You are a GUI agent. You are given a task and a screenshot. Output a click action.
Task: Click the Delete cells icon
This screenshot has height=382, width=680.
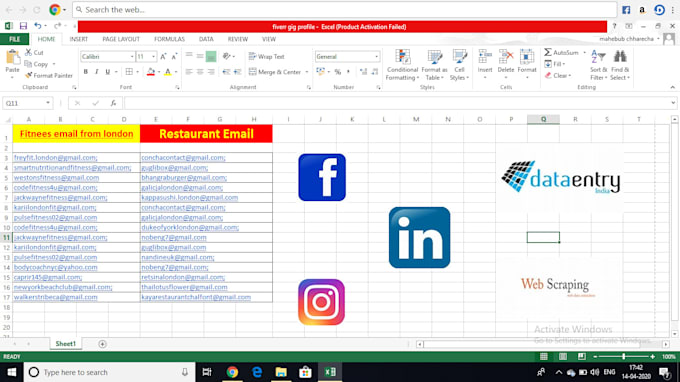506,57
